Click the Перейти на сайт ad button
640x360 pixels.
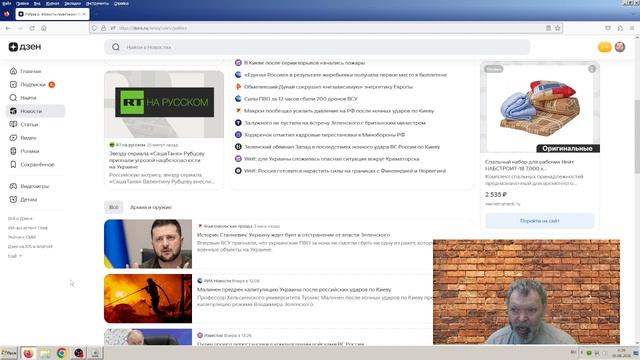coord(540,221)
